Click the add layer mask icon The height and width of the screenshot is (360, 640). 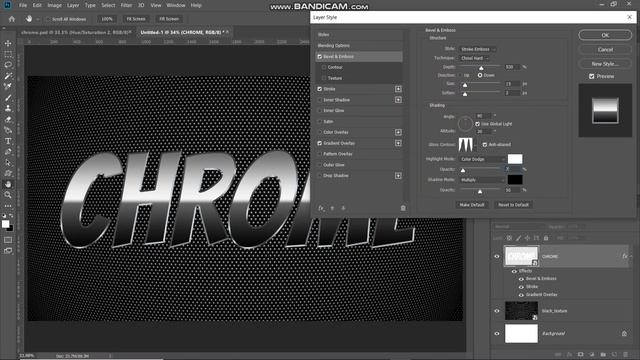[x=580, y=354]
